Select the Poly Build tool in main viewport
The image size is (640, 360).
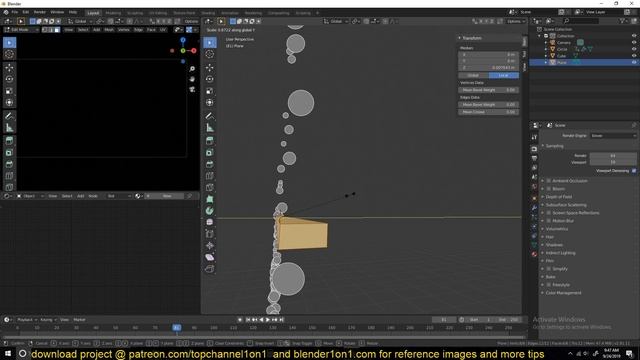tap(210, 199)
